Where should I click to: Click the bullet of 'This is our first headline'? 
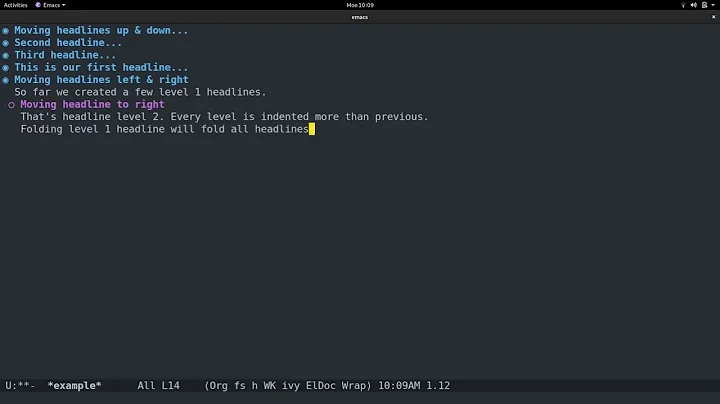[x=6, y=68]
